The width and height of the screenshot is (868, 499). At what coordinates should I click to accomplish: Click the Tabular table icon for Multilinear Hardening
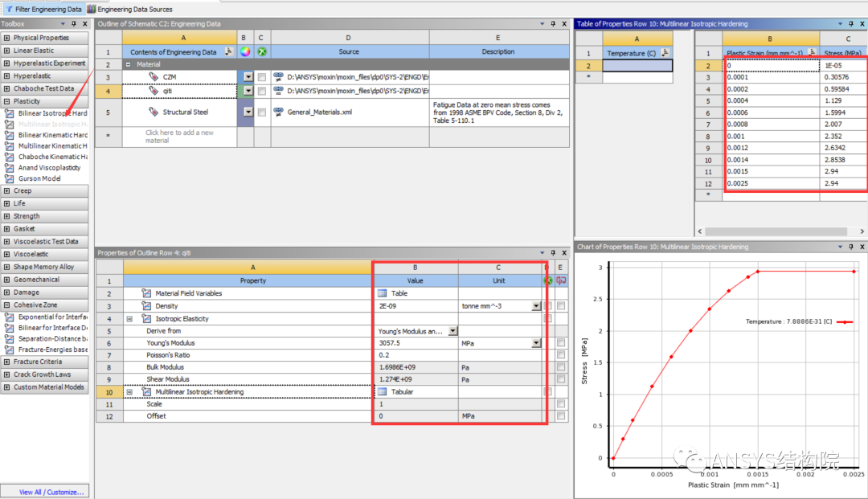pos(382,391)
